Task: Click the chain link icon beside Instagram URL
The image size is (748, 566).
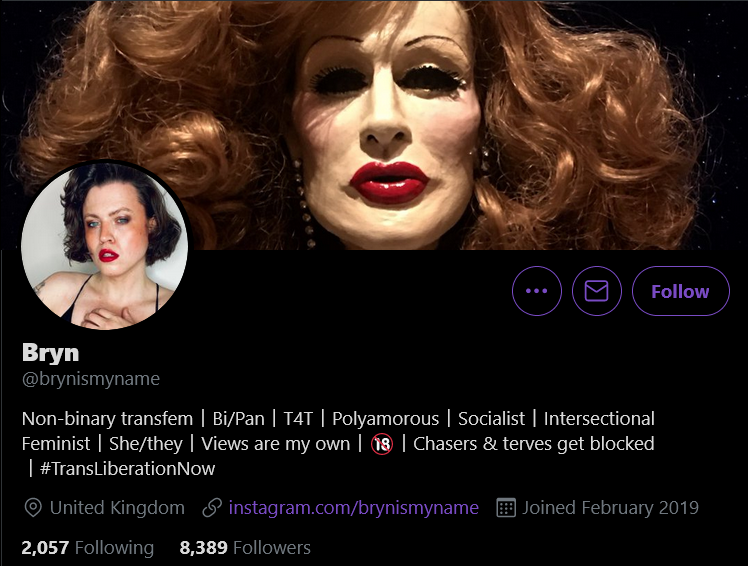Action: [x=212, y=508]
